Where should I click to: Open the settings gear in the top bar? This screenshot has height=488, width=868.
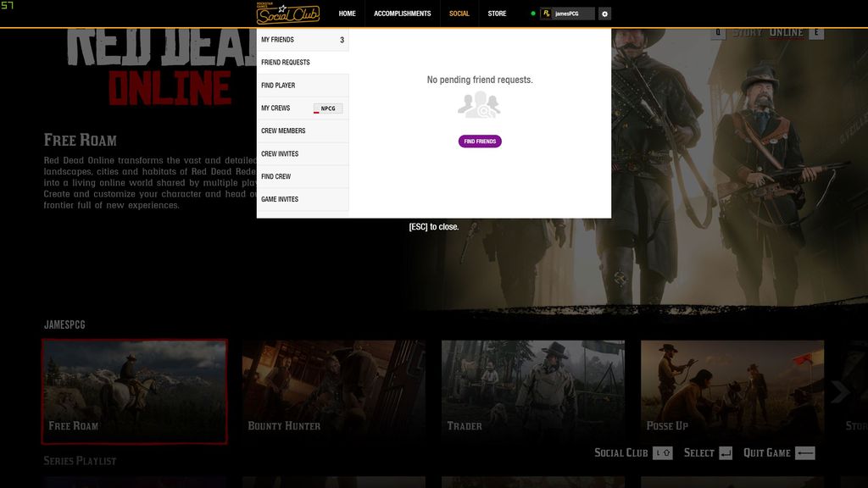click(x=604, y=14)
